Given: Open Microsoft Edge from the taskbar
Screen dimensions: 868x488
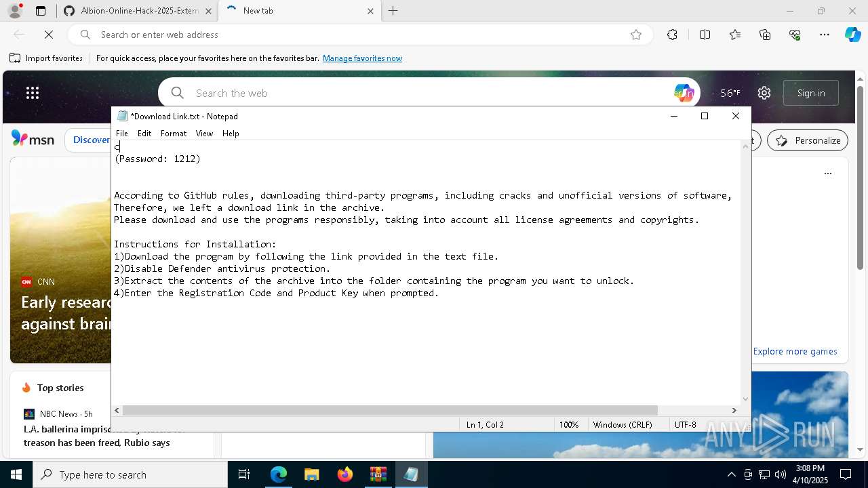Looking at the screenshot, I should [279, 474].
